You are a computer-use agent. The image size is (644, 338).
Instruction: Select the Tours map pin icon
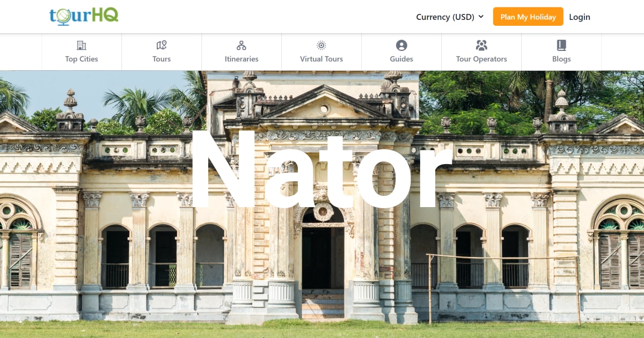coord(161,45)
